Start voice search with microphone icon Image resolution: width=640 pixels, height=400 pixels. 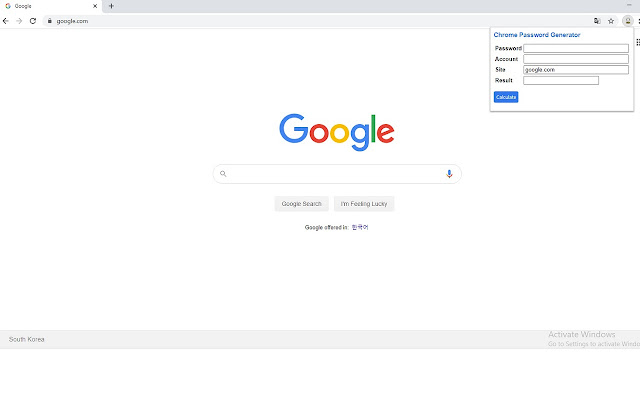coord(449,174)
